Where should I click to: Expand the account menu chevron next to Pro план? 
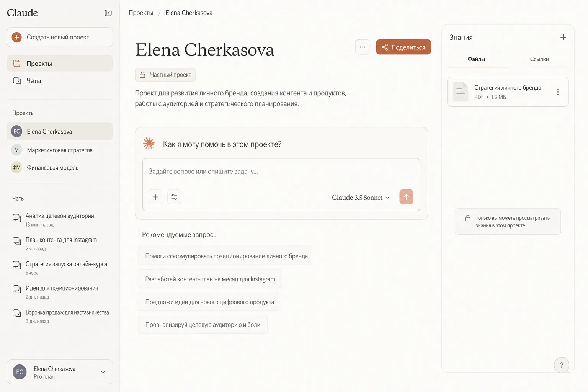pyautogui.click(x=103, y=372)
